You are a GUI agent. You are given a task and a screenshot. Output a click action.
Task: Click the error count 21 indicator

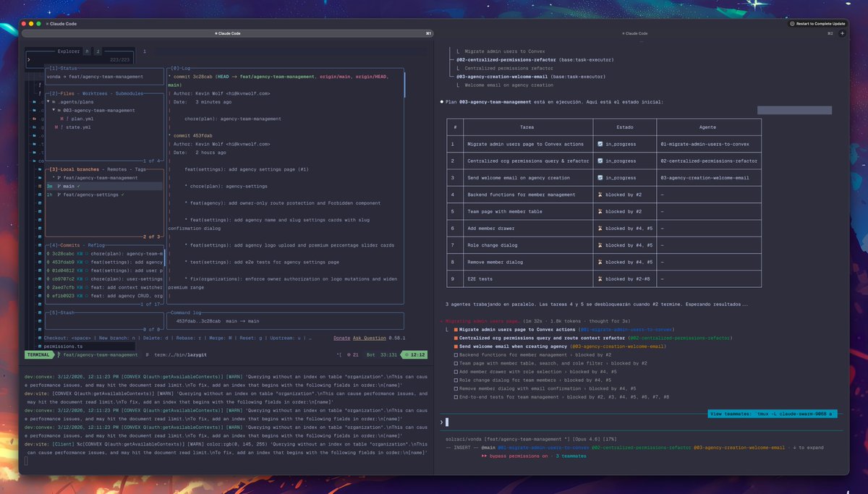click(353, 355)
